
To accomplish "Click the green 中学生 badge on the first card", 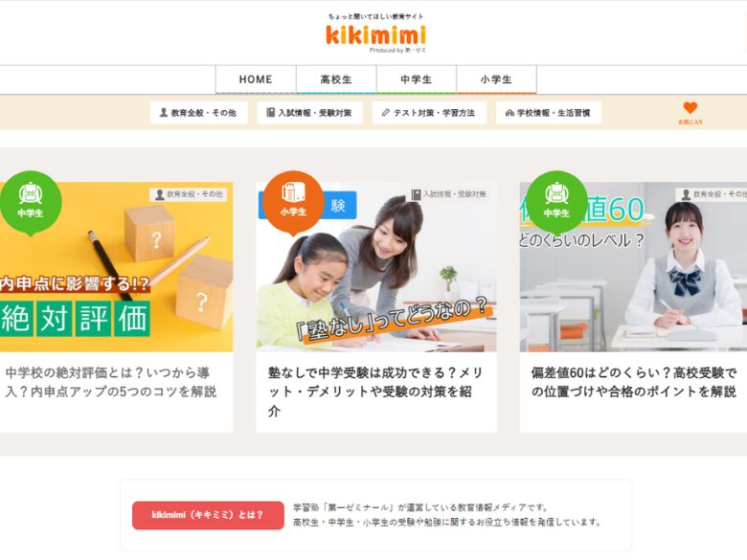I will click(31, 202).
